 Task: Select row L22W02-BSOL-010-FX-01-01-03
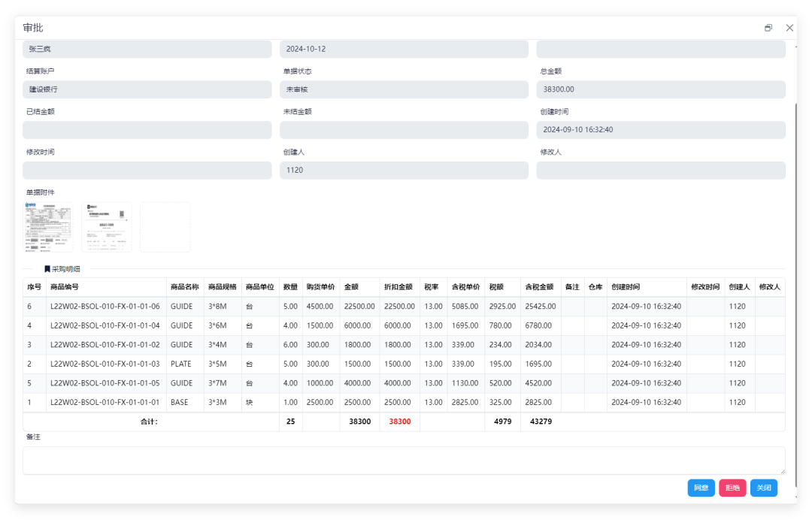[x=404, y=364]
